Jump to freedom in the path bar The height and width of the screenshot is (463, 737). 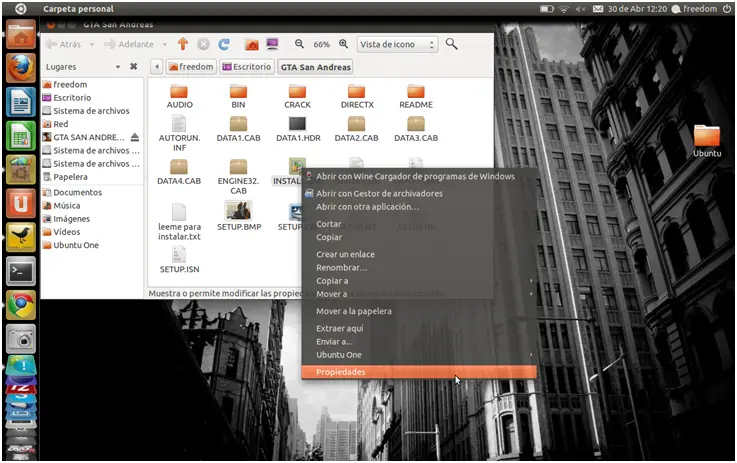[191, 67]
